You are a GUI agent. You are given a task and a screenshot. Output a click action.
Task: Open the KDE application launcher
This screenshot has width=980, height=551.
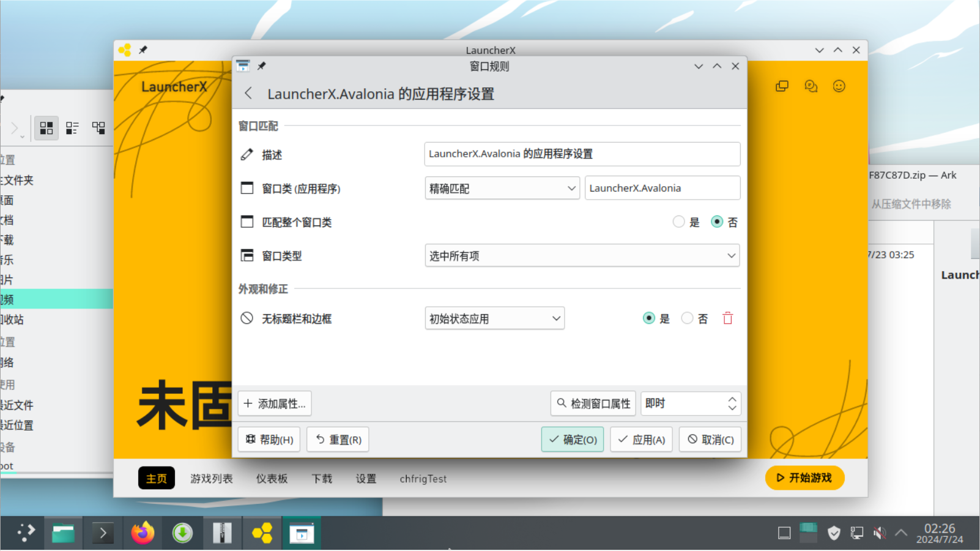[x=26, y=533]
